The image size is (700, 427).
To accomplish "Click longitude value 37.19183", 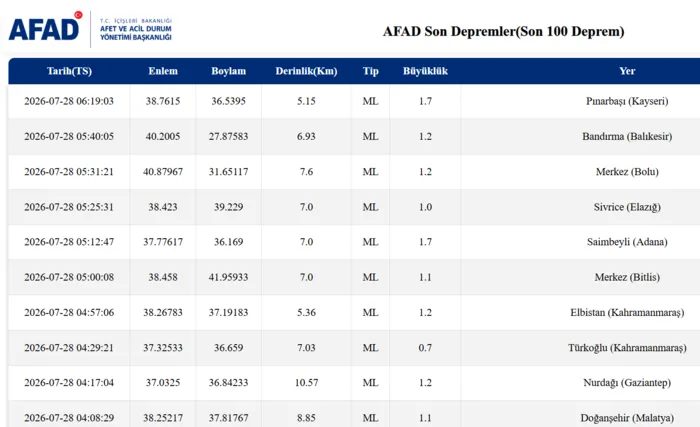I will tap(229, 313).
